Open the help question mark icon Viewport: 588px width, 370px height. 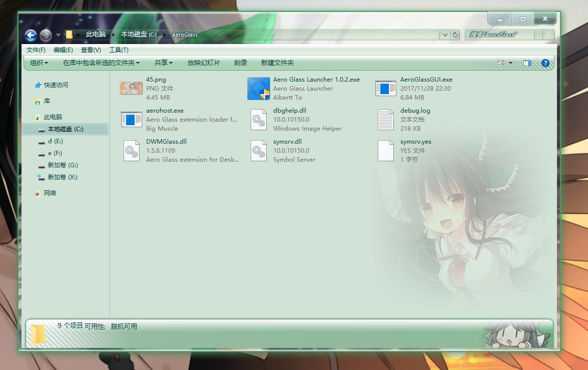click(545, 63)
